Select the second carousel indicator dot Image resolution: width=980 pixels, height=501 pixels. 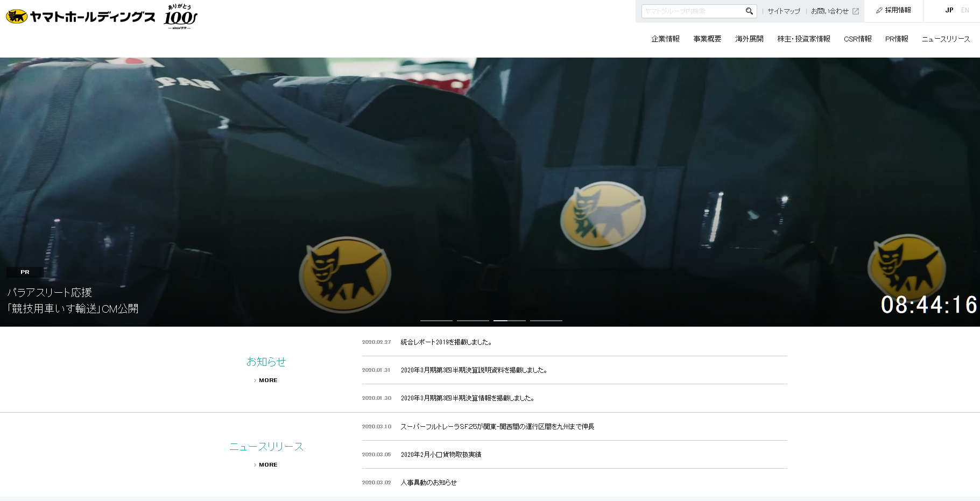[473, 320]
